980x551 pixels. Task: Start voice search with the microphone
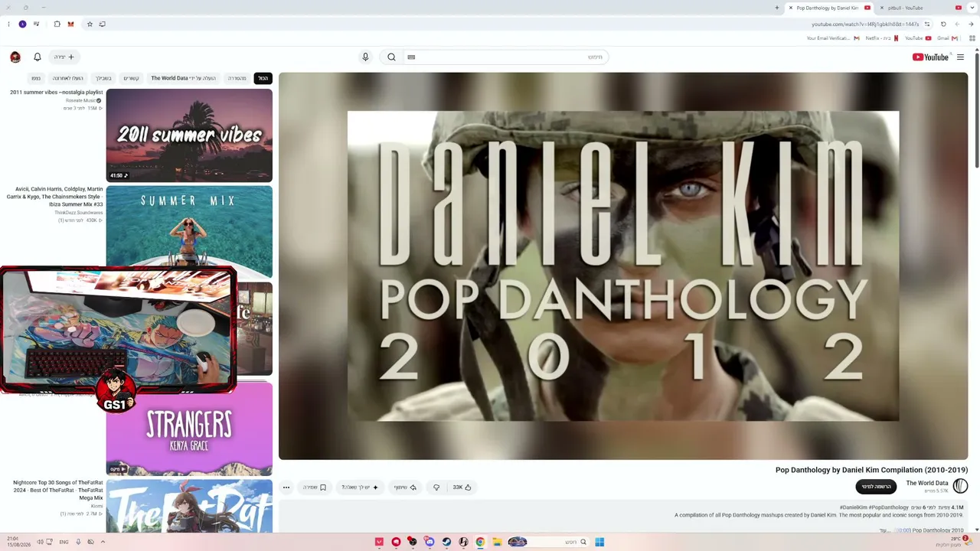click(365, 57)
